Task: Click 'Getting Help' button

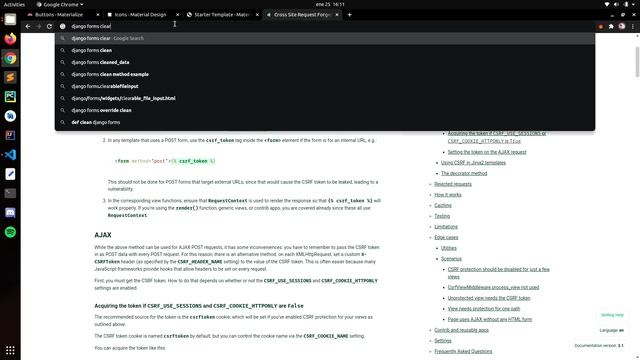Action: tap(612, 315)
